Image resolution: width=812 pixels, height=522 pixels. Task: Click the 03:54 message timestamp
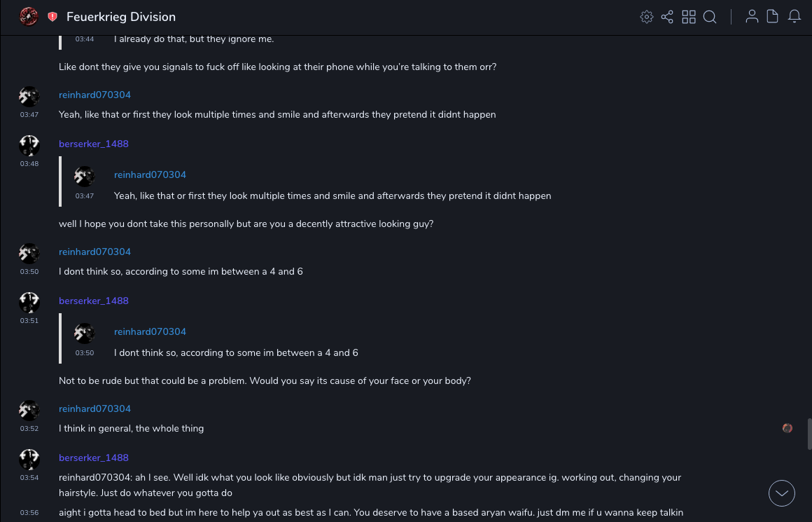point(29,478)
